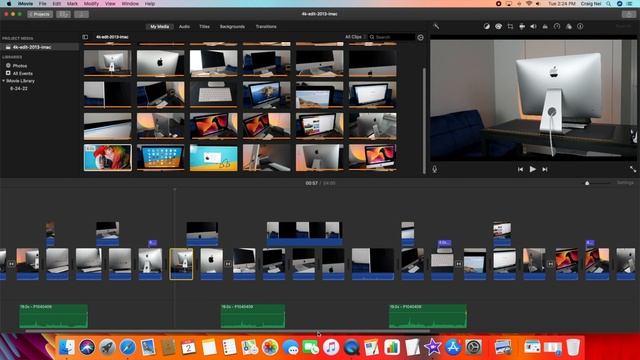Open the All Clips filter dropdown
Viewport: 640px width, 360px height.
point(355,37)
